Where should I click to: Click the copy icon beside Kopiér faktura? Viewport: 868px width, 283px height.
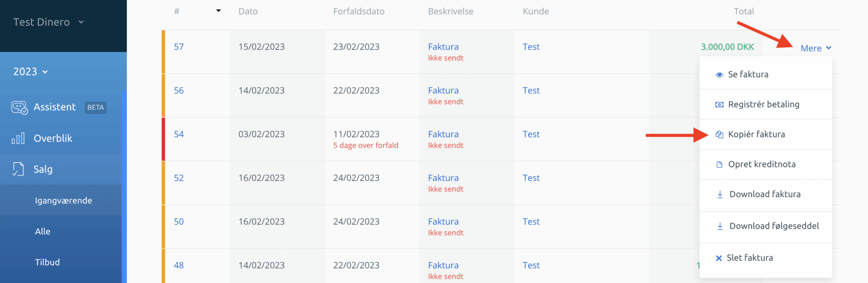pyautogui.click(x=719, y=135)
